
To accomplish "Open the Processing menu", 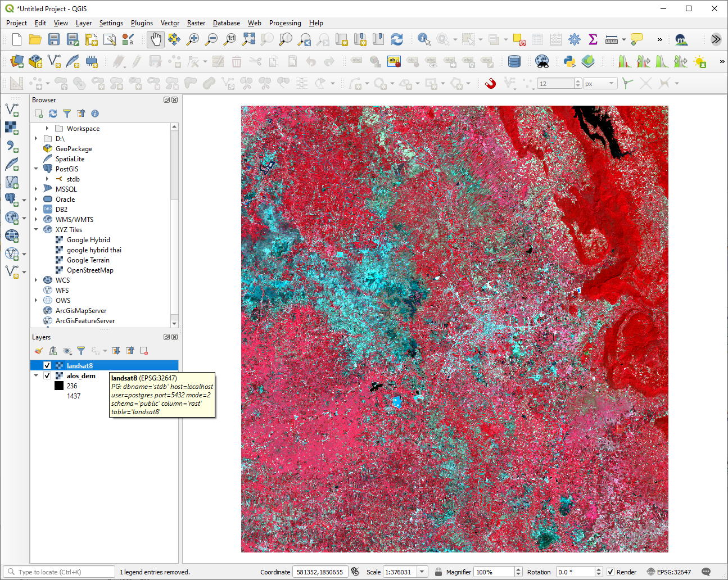I will 285,23.
